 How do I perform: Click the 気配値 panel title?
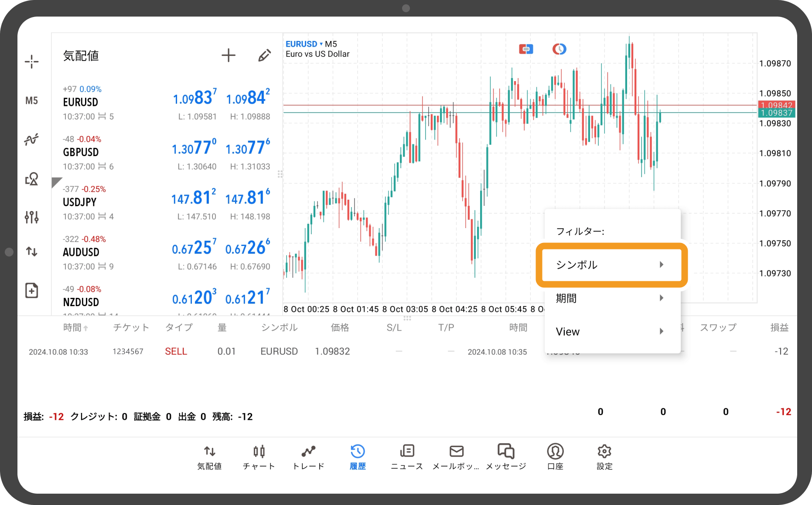(x=81, y=56)
